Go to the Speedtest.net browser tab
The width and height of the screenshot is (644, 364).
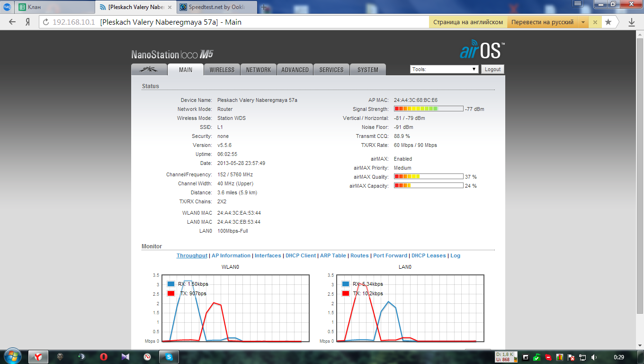pos(216,7)
